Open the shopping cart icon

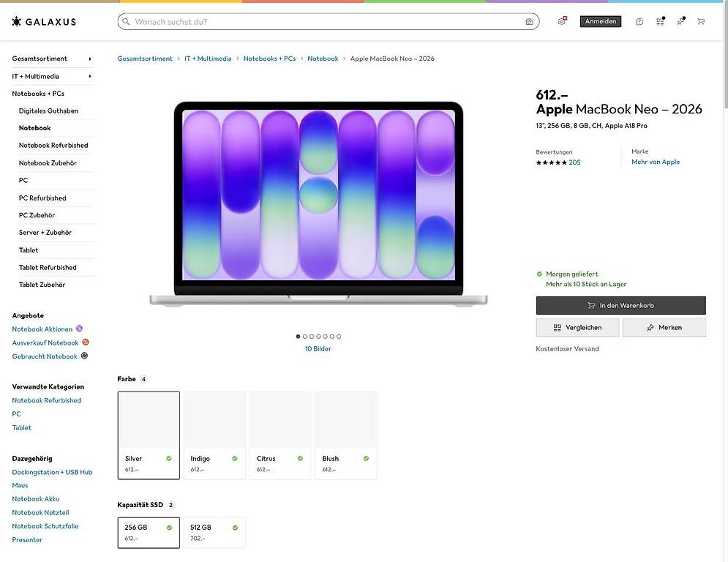coord(701,21)
